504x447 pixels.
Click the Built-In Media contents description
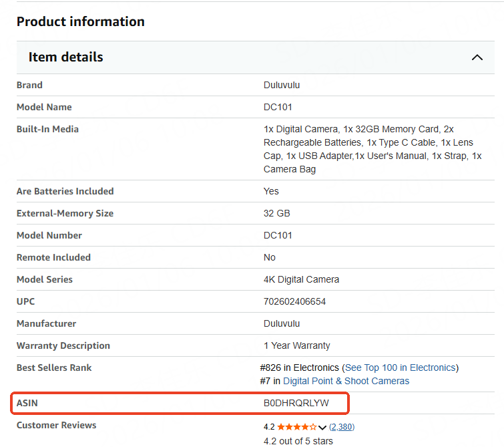372,149
